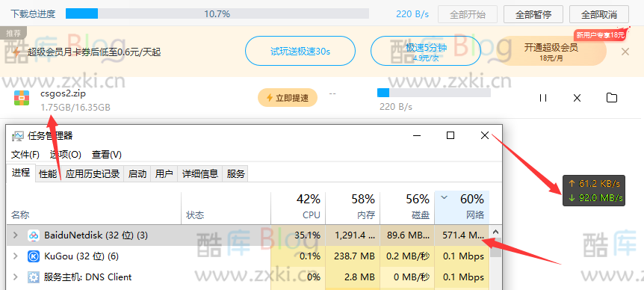644x290 pixels.
Task: Click BaiduNetdisk disk value 89.6 MB
Action: click(408, 235)
